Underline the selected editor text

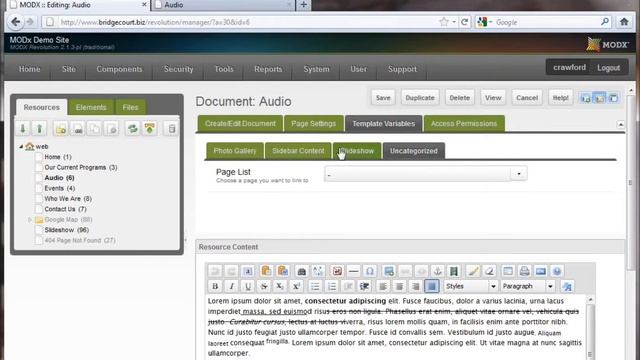click(248, 286)
